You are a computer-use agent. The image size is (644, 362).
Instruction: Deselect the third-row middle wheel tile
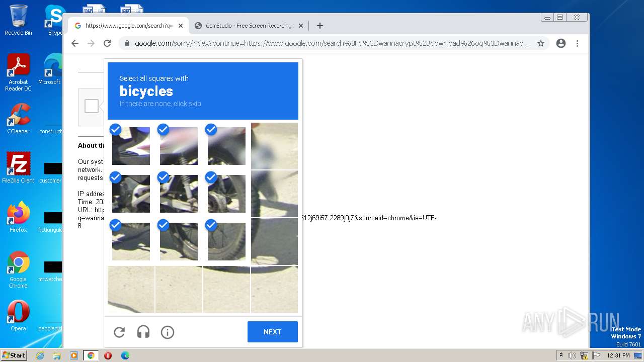[179, 241]
